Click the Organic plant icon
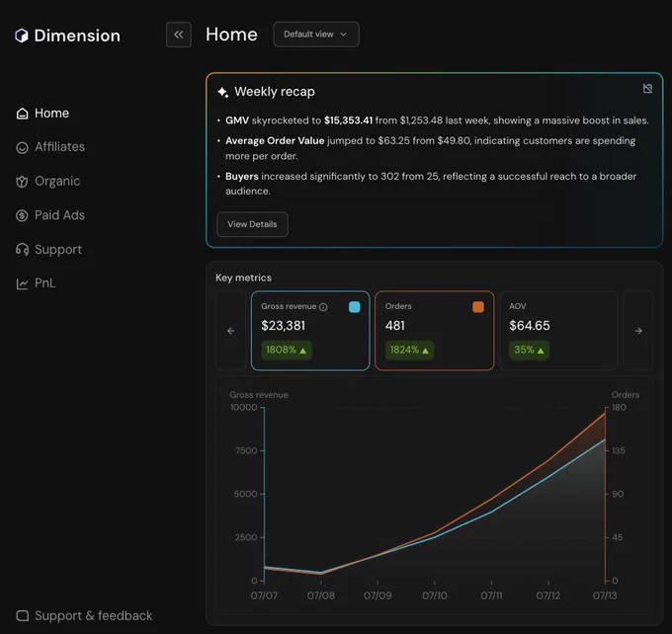Viewport: 672px width, 634px height. click(x=22, y=182)
